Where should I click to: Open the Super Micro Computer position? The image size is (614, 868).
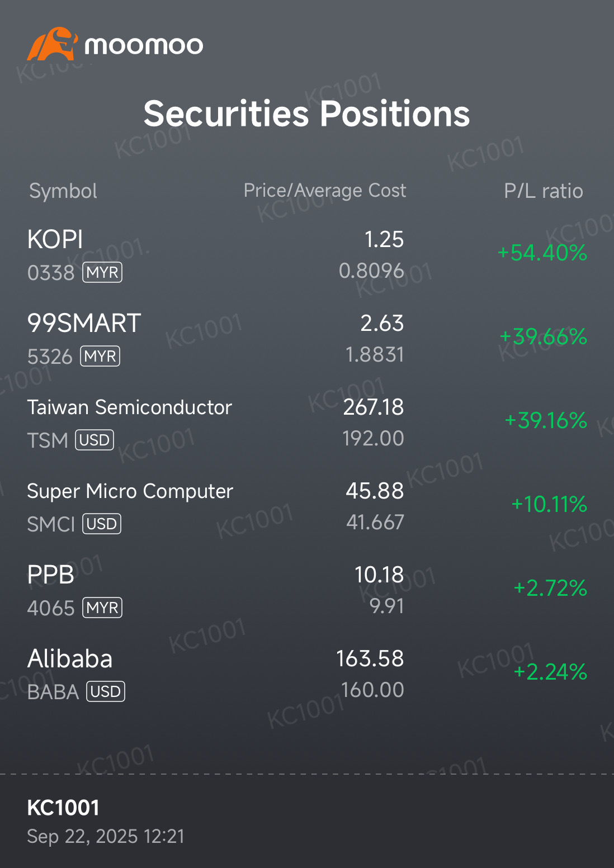click(x=130, y=491)
